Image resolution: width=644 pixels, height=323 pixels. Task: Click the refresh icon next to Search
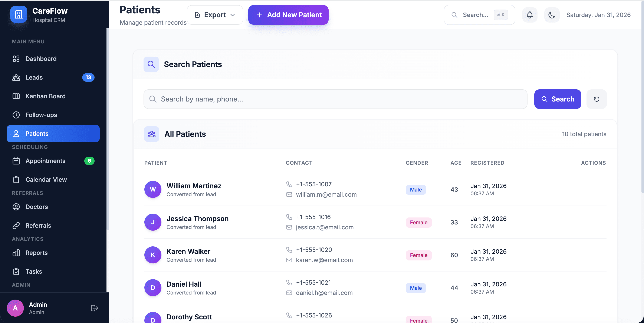pos(597,99)
